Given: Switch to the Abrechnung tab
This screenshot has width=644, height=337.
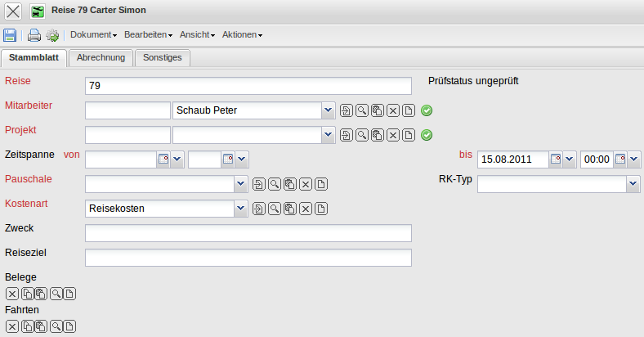Looking at the screenshot, I should click(101, 57).
